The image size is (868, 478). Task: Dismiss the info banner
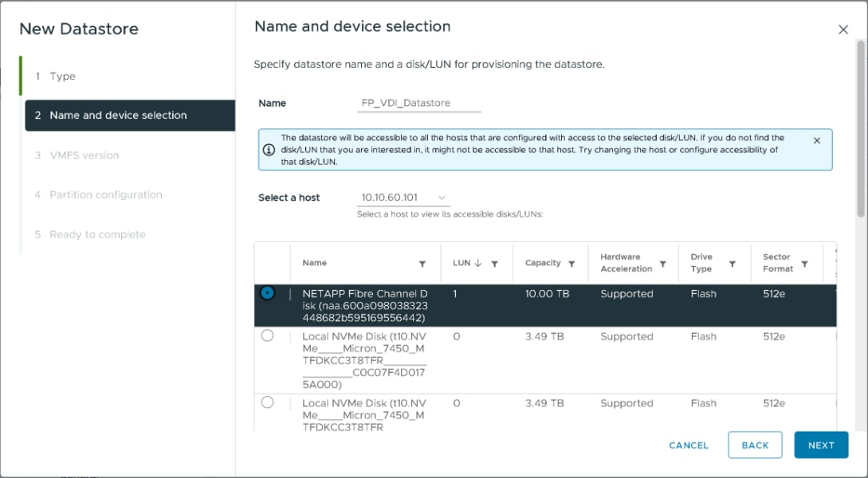click(816, 140)
